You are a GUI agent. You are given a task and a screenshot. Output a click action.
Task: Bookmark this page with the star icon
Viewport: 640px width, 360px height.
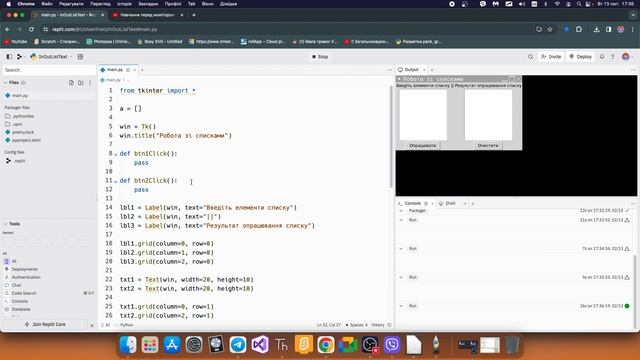pos(550,29)
